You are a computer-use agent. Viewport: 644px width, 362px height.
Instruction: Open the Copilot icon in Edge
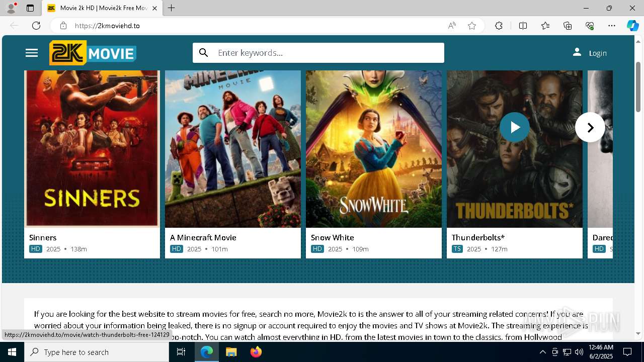point(632,26)
